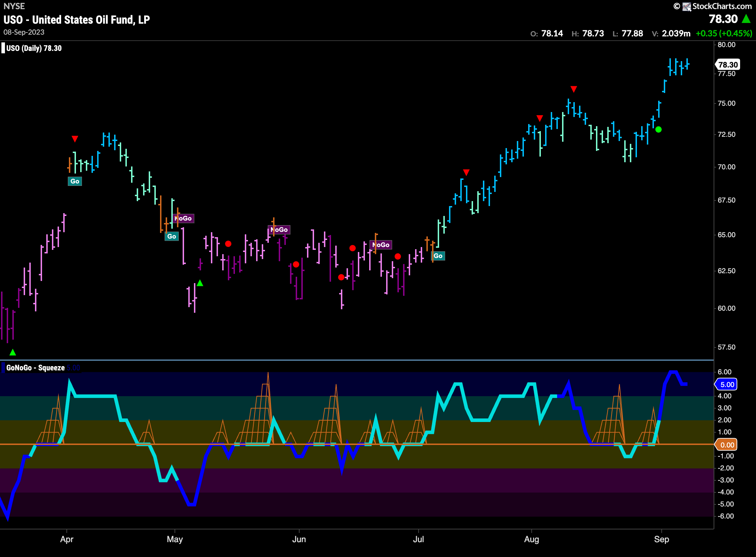
Task: Click the high price value 78.73
Action: pyautogui.click(x=593, y=34)
